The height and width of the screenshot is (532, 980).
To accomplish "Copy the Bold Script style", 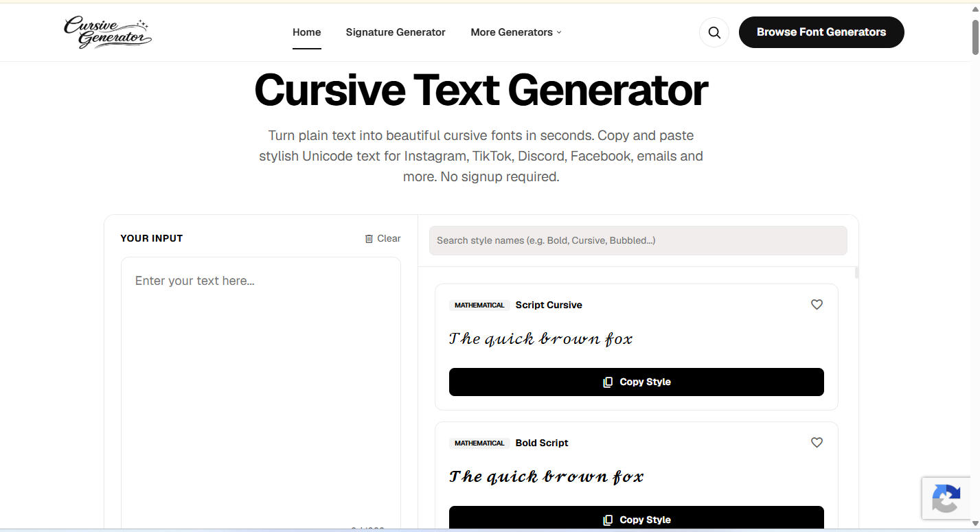I will point(637,519).
